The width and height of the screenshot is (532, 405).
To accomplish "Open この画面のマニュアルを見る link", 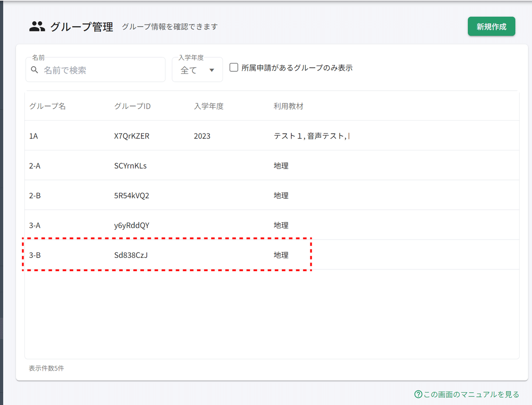I will click(471, 394).
